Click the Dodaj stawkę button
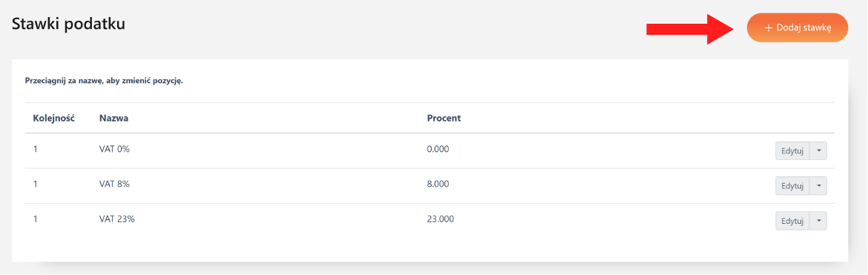Viewport: 868px width, 275px height. point(797,27)
